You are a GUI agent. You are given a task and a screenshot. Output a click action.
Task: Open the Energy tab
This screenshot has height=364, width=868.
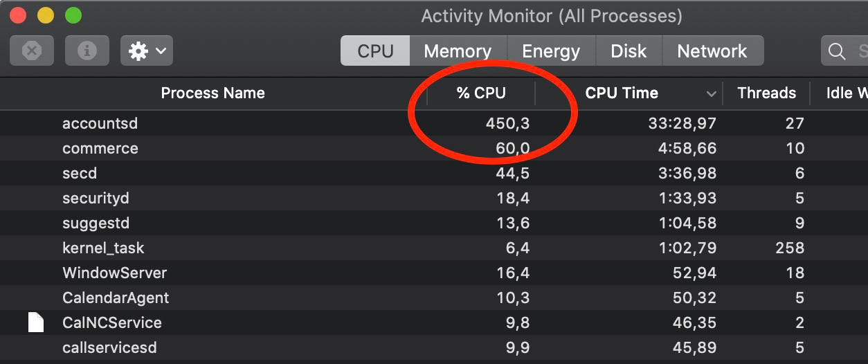point(551,51)
